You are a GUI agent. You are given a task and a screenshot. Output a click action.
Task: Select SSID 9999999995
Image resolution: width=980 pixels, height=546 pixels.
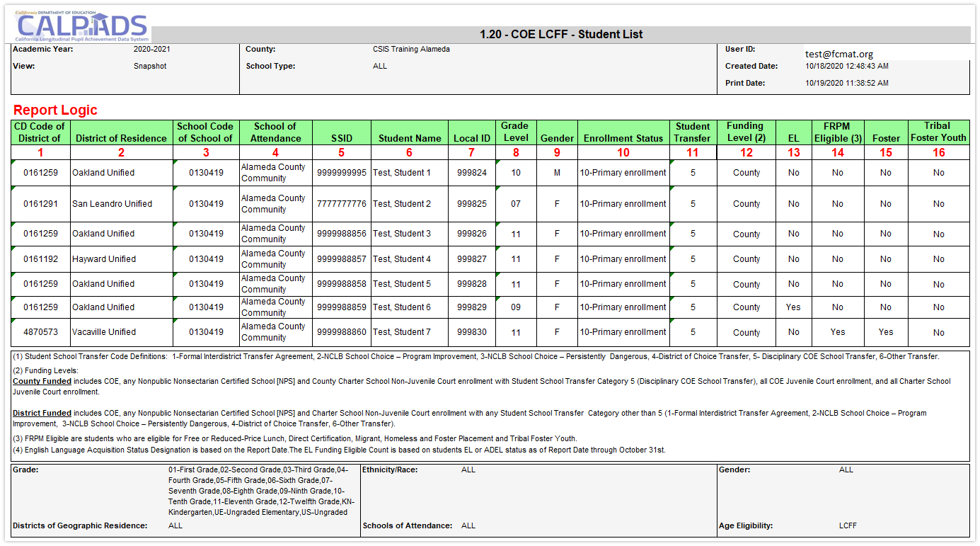[342, 173]
